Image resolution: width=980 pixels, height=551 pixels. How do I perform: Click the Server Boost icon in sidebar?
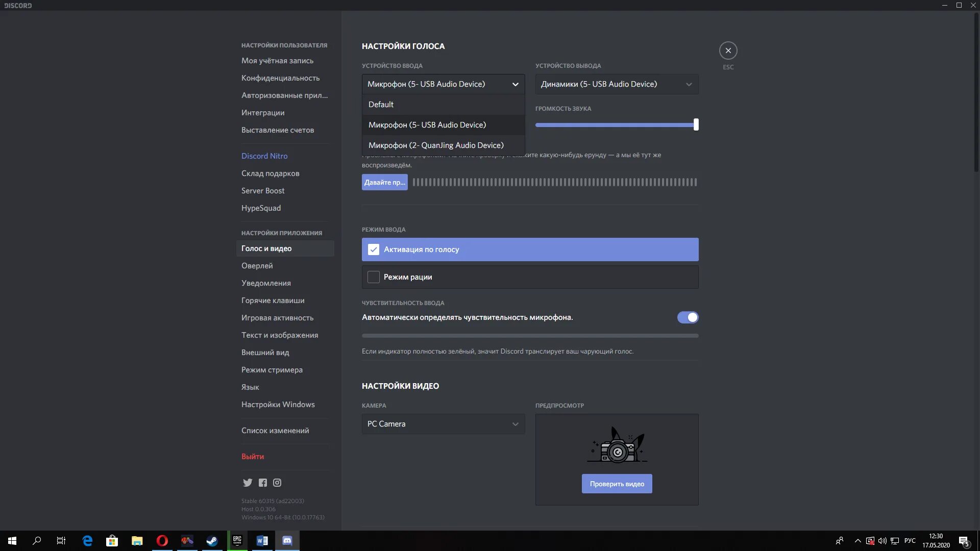(262, 190)
